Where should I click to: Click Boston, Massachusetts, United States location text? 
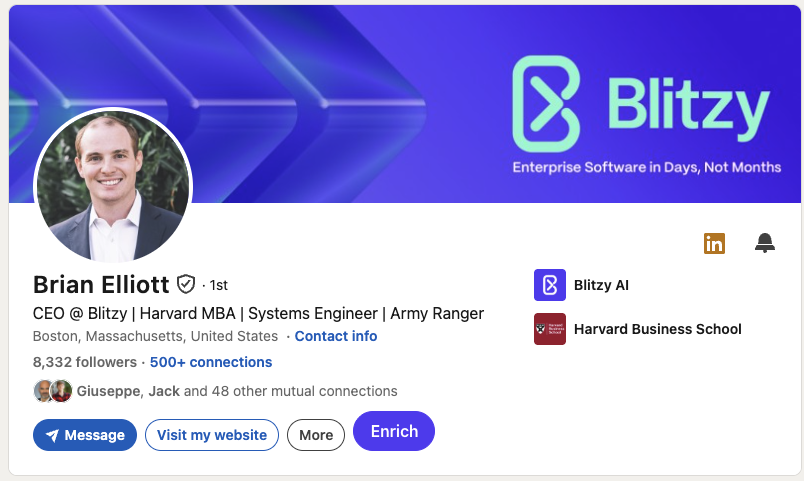[x=155, y=336]
